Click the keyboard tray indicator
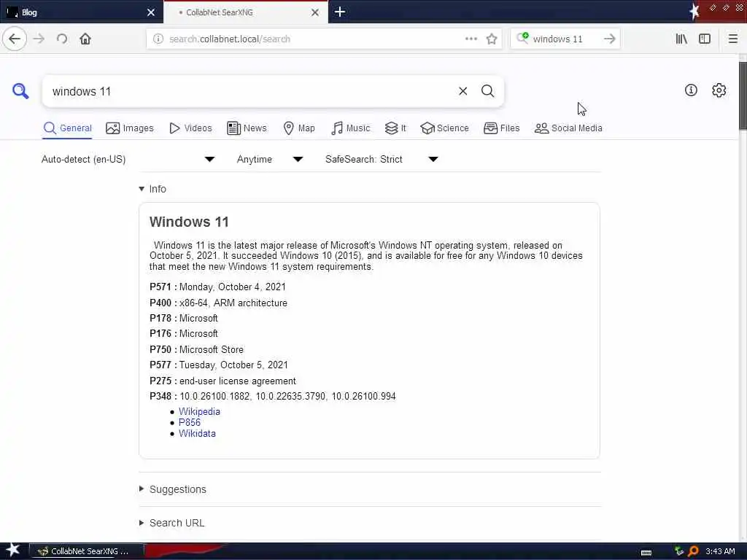The width and height of the screenshot is (747, 560). (646, 553)
